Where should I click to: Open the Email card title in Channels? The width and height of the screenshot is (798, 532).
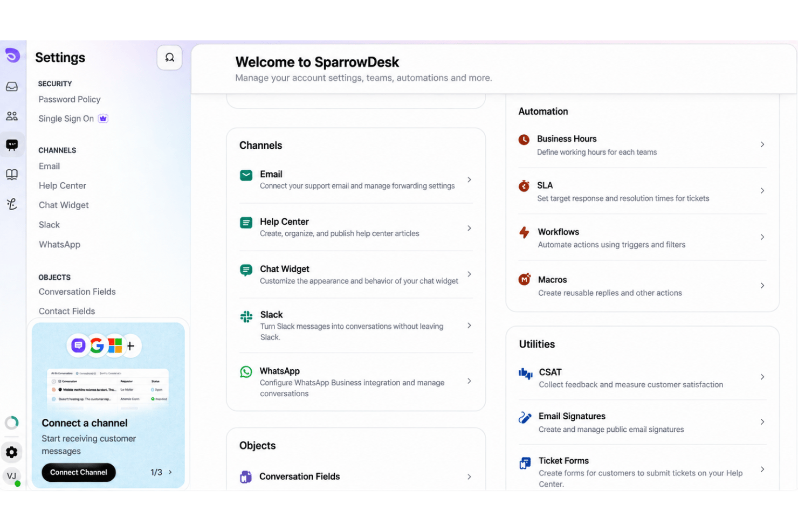[x=271, y=174]
